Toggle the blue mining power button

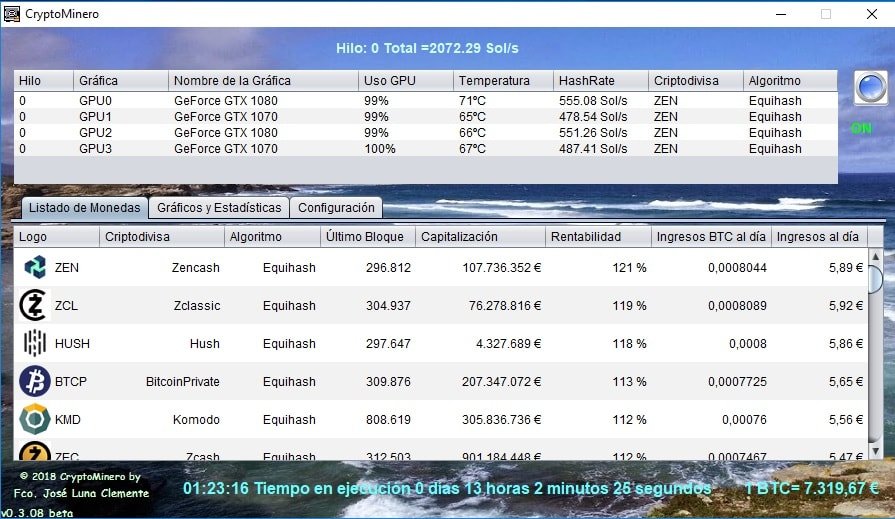pos(870,88)
